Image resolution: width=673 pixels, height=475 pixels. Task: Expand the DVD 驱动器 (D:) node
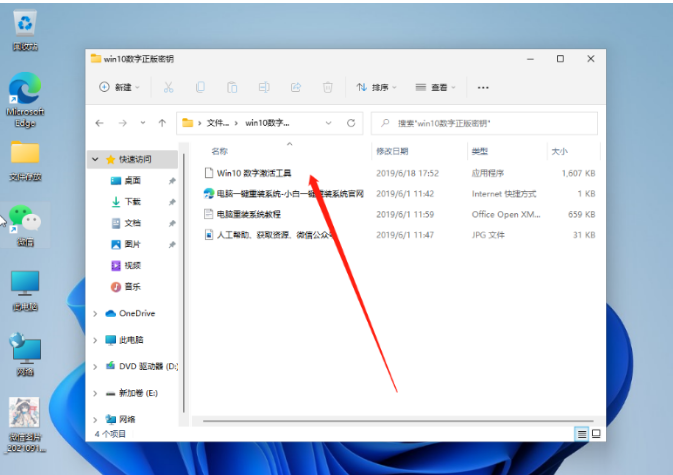(95, 367)
